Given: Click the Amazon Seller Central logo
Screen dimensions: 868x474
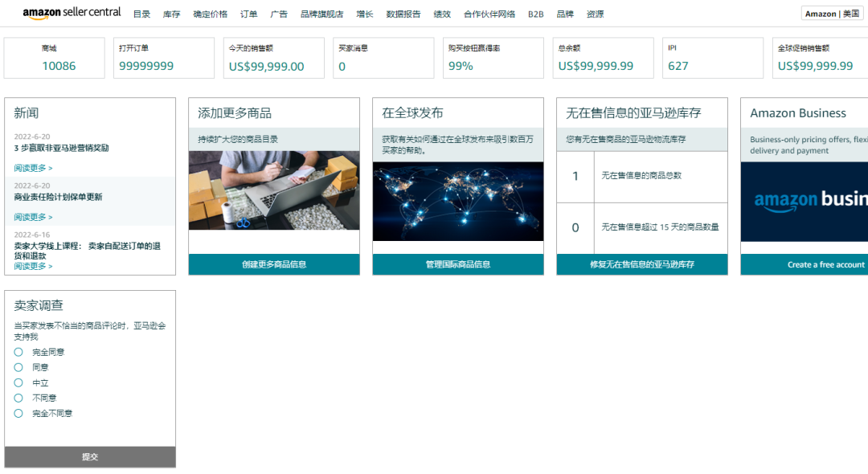Looking at the screenshot, I should coord(72,14).
